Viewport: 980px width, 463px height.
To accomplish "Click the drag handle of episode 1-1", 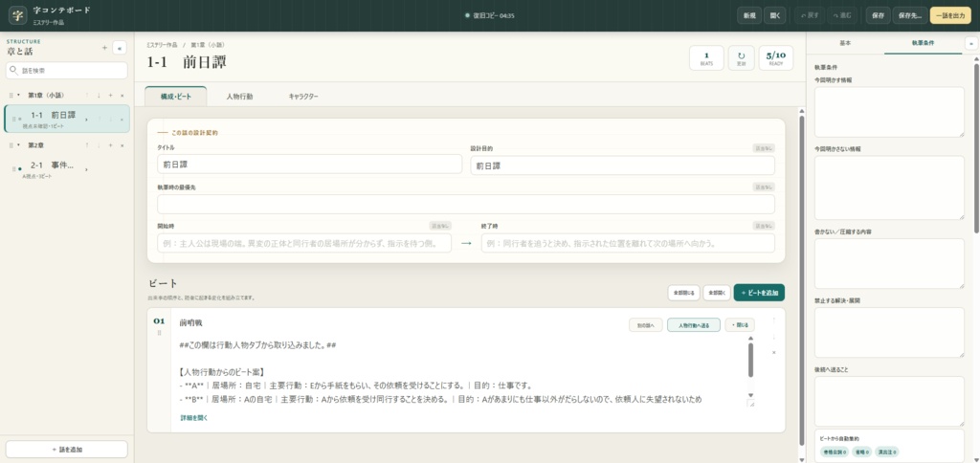I will pyautogui.click(x=13, y=118).
